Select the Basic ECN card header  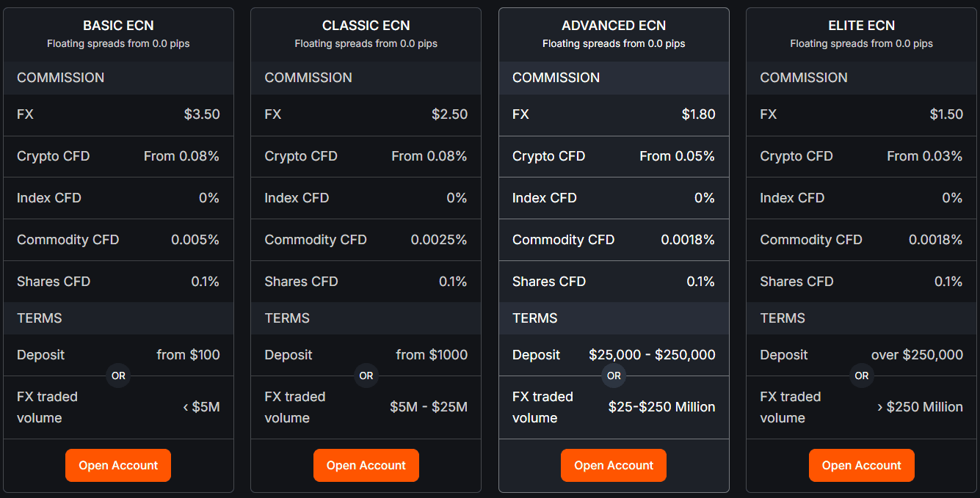117,25
